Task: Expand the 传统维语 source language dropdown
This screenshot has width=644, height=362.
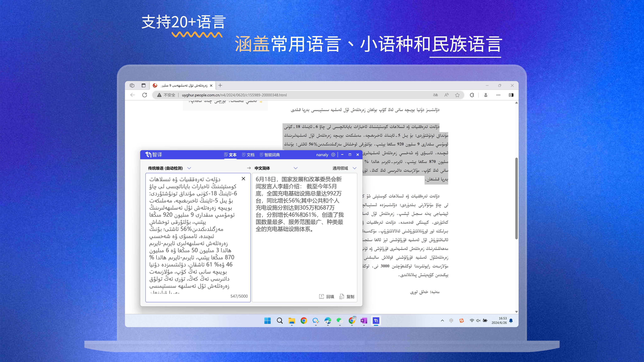Action: tap(189, 168)
